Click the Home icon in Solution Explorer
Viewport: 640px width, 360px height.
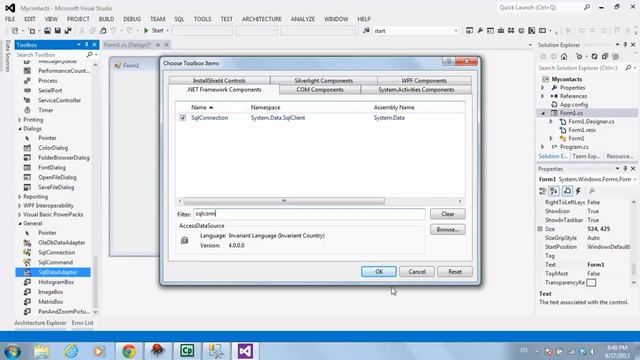(x=564, y=56)
